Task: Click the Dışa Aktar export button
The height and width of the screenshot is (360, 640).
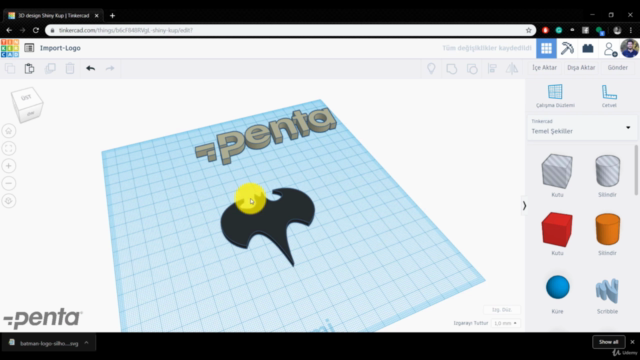Action: 581,68
